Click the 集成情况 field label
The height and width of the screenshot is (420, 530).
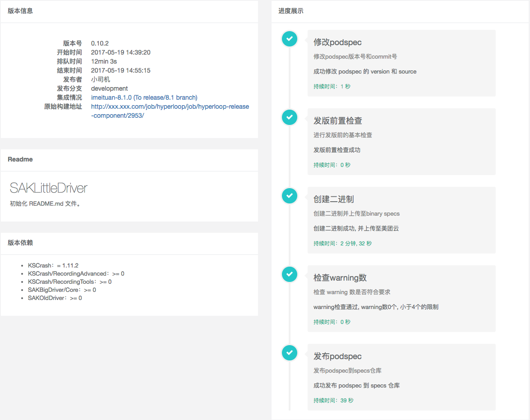[x=69, y=97]
